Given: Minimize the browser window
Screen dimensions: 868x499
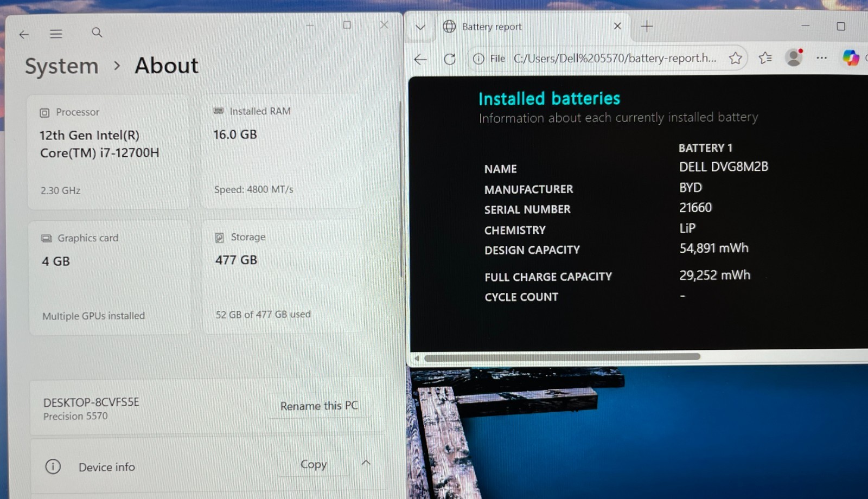Looking at the screenshot, I should pyautogui.click(x=805, y=25).
